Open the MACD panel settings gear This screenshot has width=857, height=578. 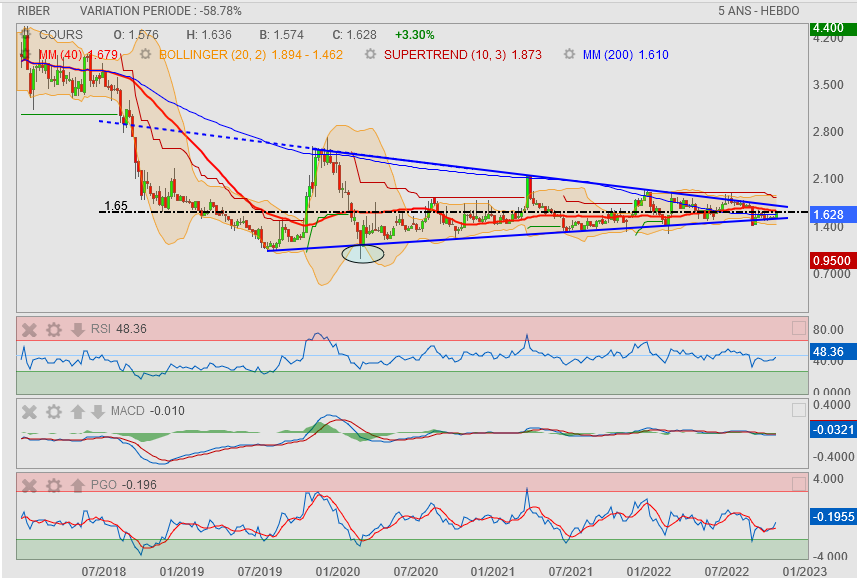tap(54, 411)
